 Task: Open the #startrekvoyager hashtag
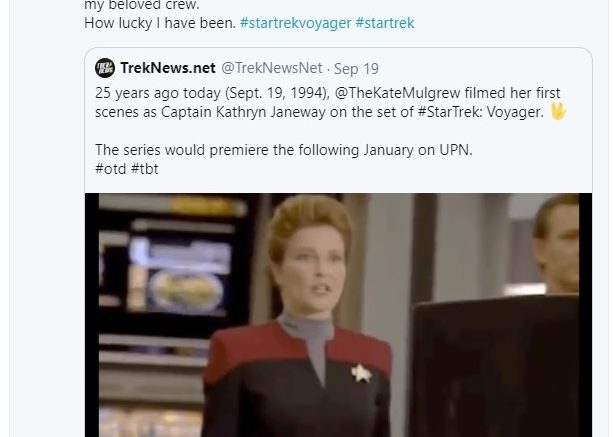(x=296, y=23)
